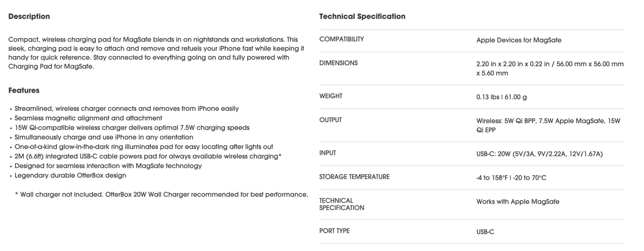Viewport: 644px width, 251px height.
Task: Click the Technical Specification heading
Action: [362, 16]
